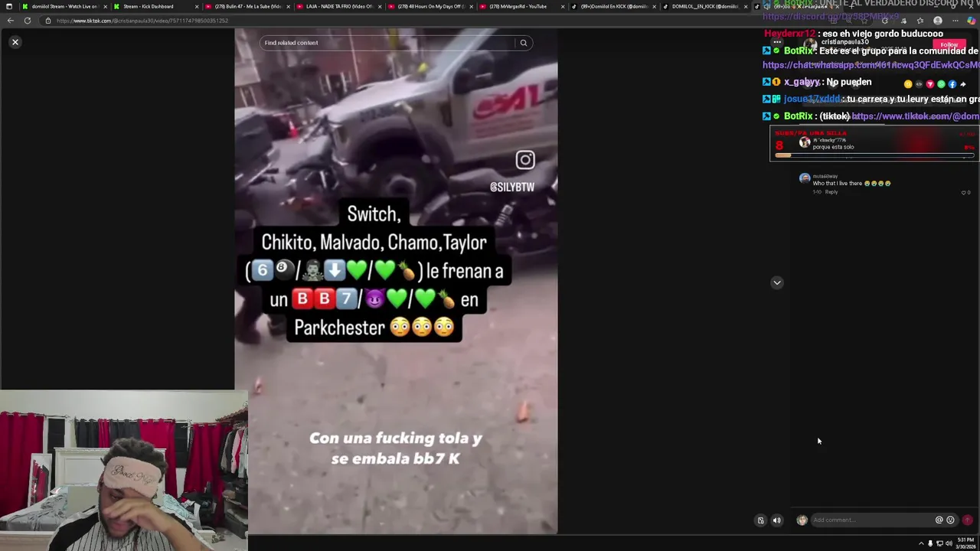980x551 pixels.
Task: Click the red send-to-friends share icon
Action: coord(930,84)
